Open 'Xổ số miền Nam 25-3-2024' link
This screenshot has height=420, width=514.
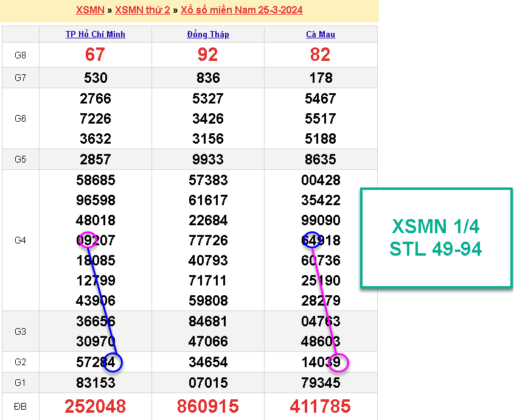(241, 10)
